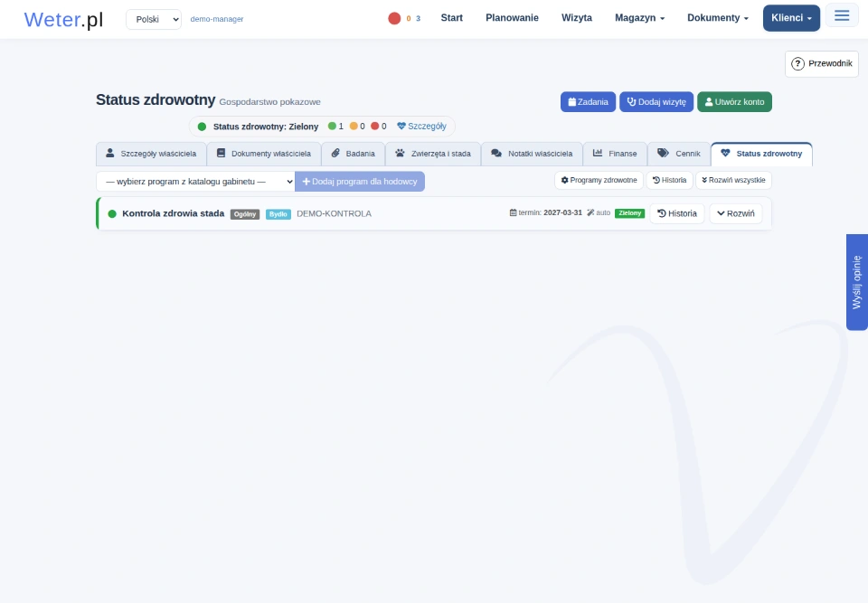Click the Bydło badge
The width and height of the screenshot is (868, 603).
[278, 214]
